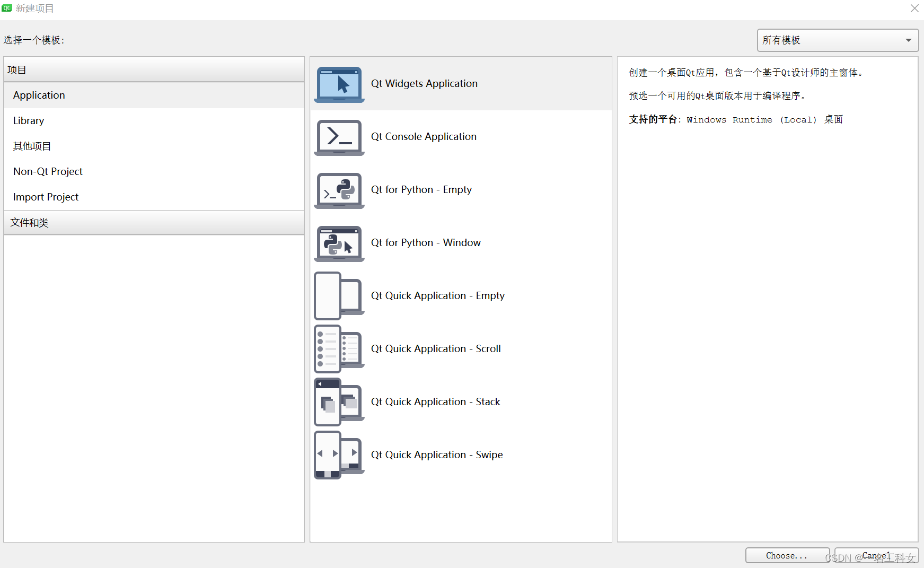Choose the Qt Quick Application Empty icon
924x568 pixels.
click(339, 296)
